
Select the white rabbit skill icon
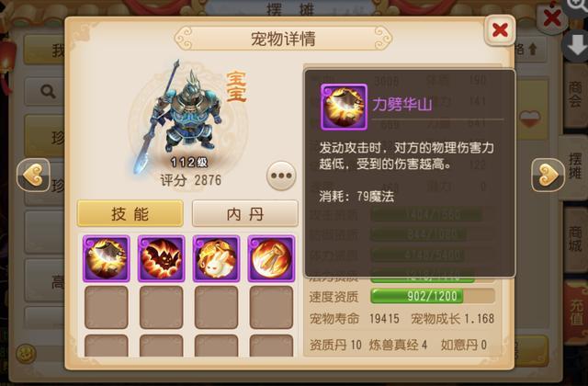click(217, 258)
